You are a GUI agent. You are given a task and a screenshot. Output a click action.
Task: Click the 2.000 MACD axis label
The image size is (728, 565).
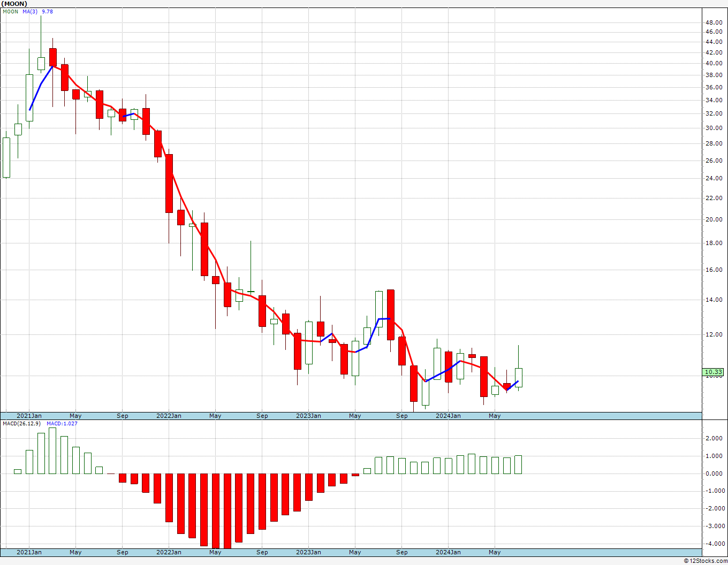click(x=715, y=438)
